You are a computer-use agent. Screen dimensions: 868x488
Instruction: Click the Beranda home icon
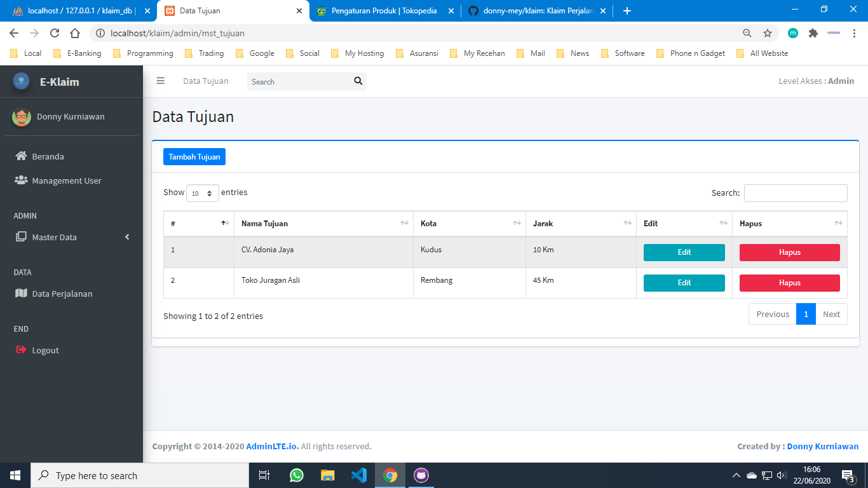click(x=21, y=156)
